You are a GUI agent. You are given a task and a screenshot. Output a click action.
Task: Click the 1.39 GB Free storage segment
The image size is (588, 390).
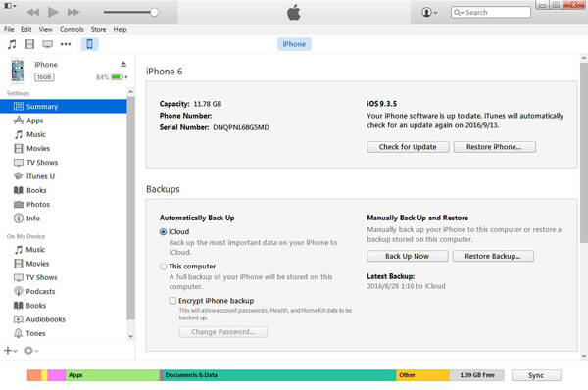click(x=476, y=375)
